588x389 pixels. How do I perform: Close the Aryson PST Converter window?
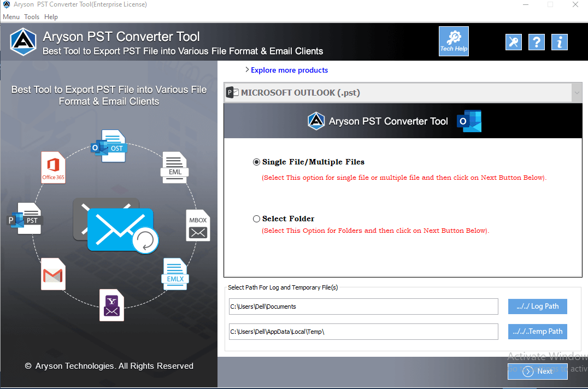pos(575,4)
